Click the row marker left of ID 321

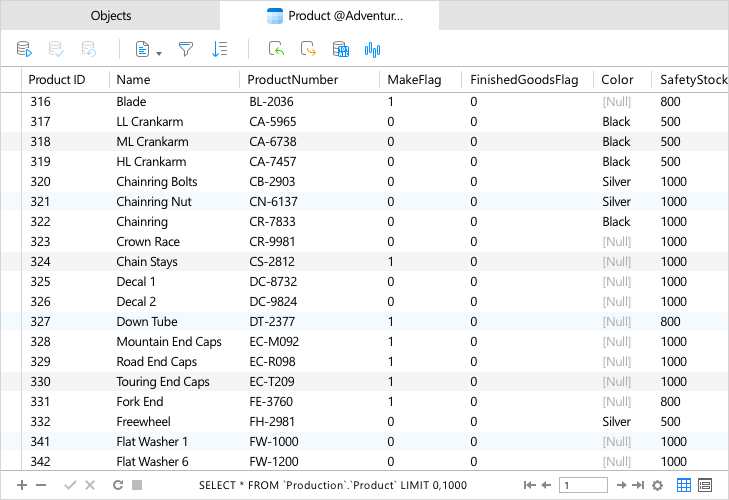(x=11, y=201)
